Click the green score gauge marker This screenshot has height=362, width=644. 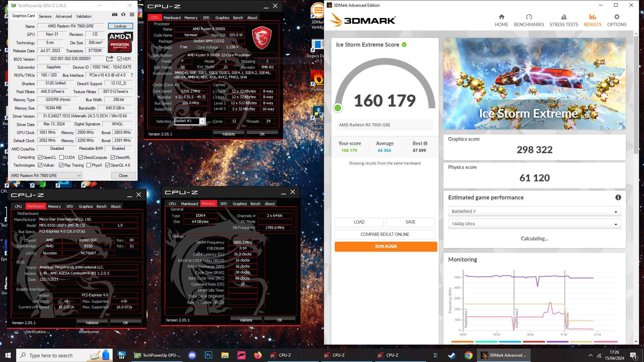tap(338, 108)
